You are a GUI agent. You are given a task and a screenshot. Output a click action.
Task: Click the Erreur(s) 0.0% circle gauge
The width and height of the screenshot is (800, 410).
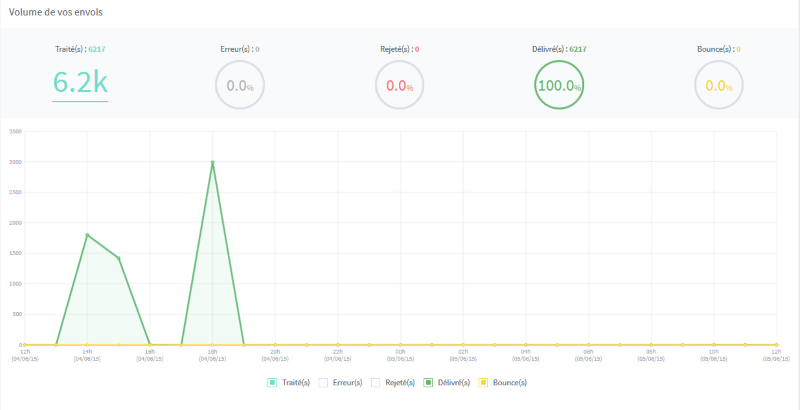pos(240,85)
